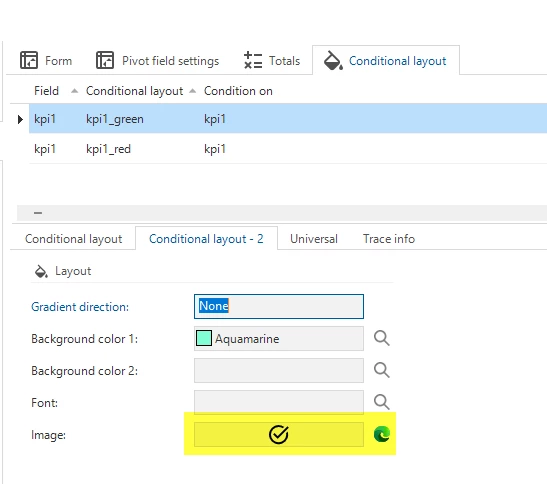
Task: Click the Gradient direction None field
Action: coord(279,306)
